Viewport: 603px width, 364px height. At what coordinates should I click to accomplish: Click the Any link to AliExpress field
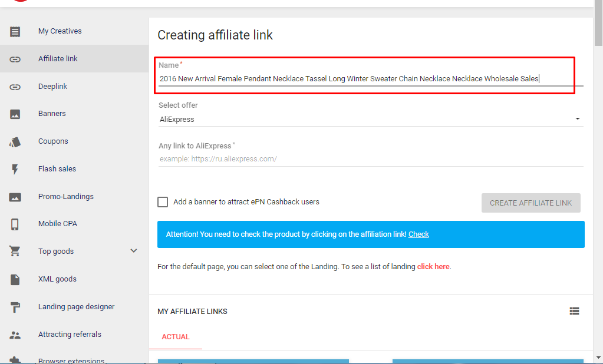(371, 159)
